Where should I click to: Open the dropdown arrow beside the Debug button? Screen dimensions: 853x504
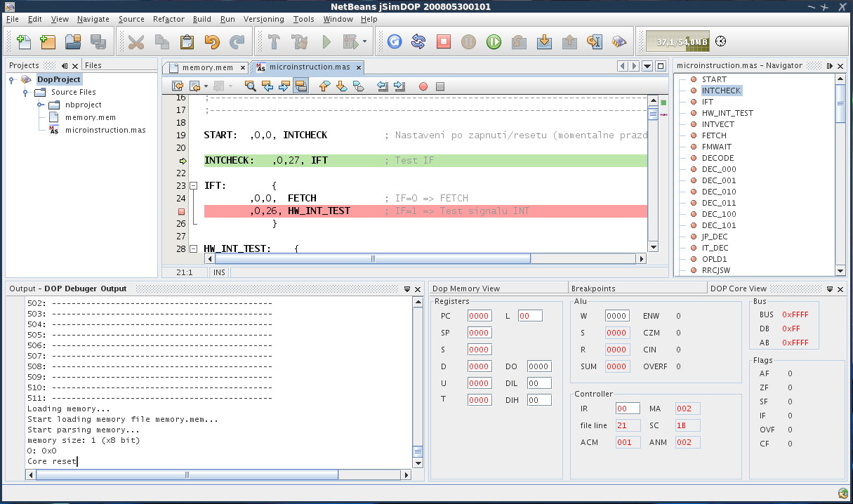pyautogui.click(x=364, y=42)
